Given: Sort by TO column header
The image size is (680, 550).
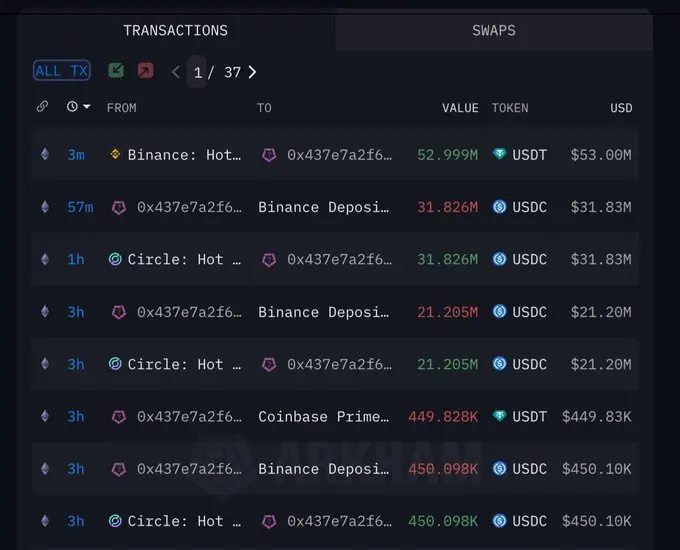Looking at the screenshot, I should point(264,108).
